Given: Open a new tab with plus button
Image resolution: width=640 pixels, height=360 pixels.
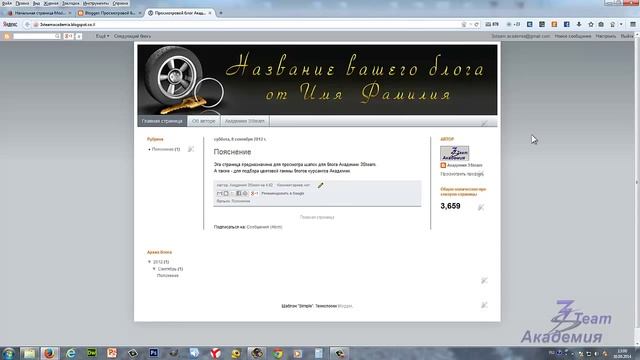Looking at the screenshot, I should (221, 13).
